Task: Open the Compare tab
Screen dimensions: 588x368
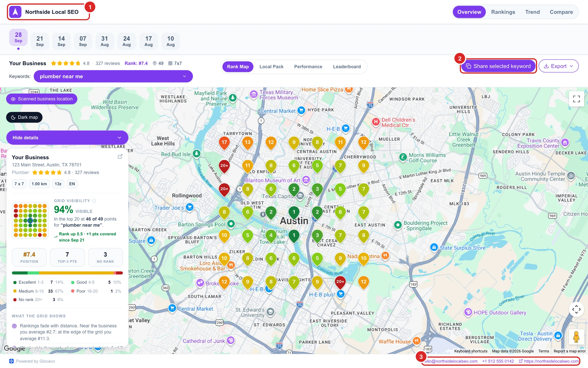Action: click(x=561, y=12)
